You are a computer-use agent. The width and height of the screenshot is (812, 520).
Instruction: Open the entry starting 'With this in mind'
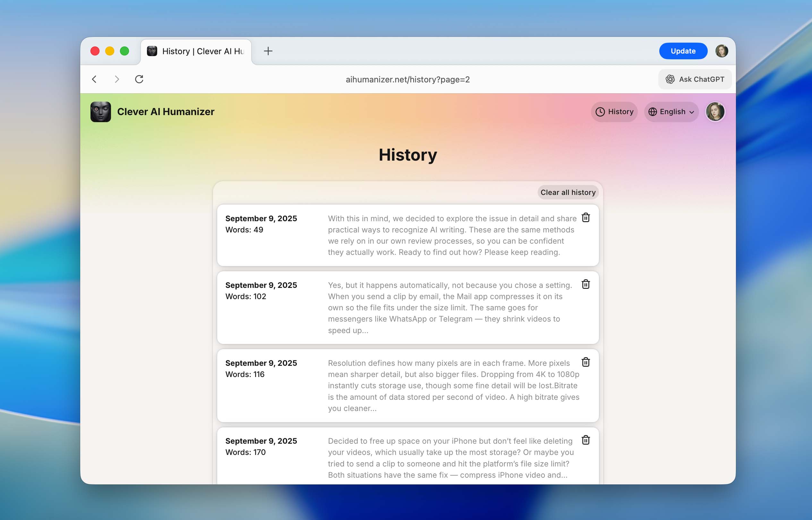tap(408, 235)
